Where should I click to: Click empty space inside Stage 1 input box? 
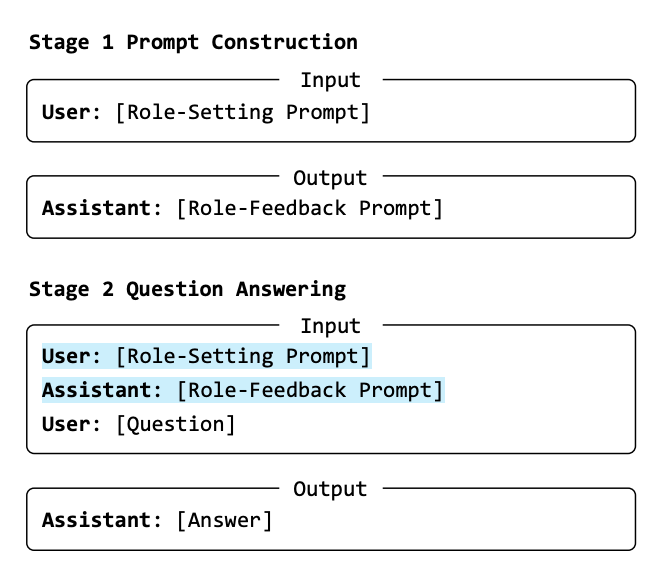coord(500,115)
